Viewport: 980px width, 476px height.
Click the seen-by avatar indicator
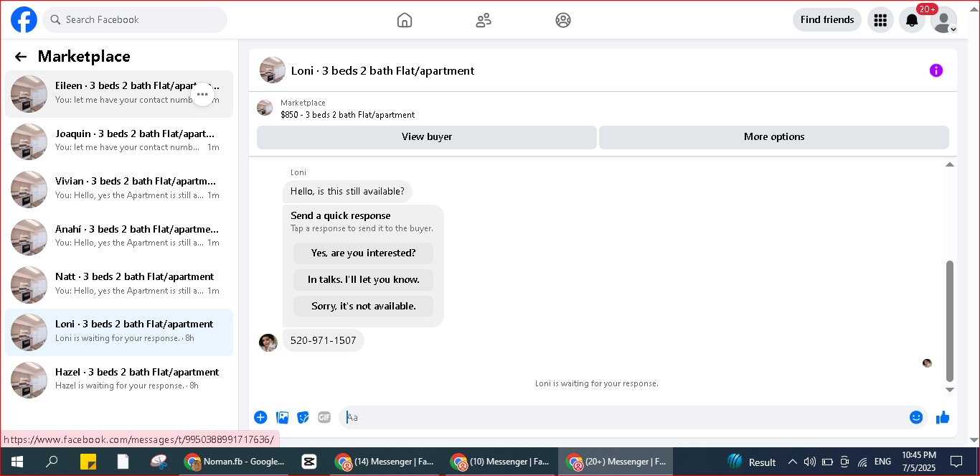coord(927,363)
